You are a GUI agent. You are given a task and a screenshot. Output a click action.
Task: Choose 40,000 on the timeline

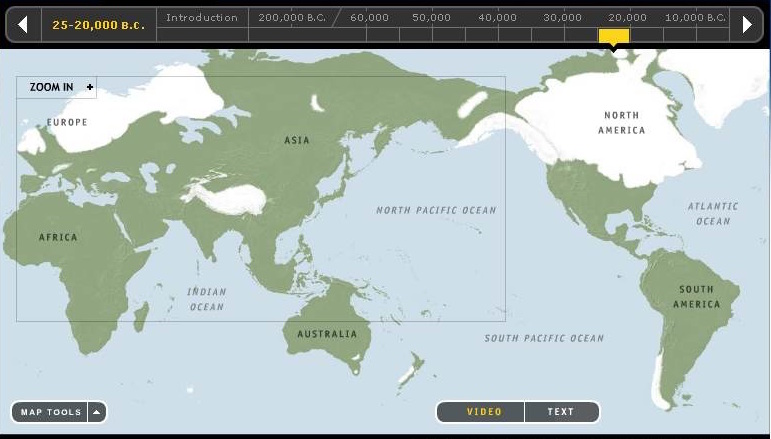(x=497, y=18)
